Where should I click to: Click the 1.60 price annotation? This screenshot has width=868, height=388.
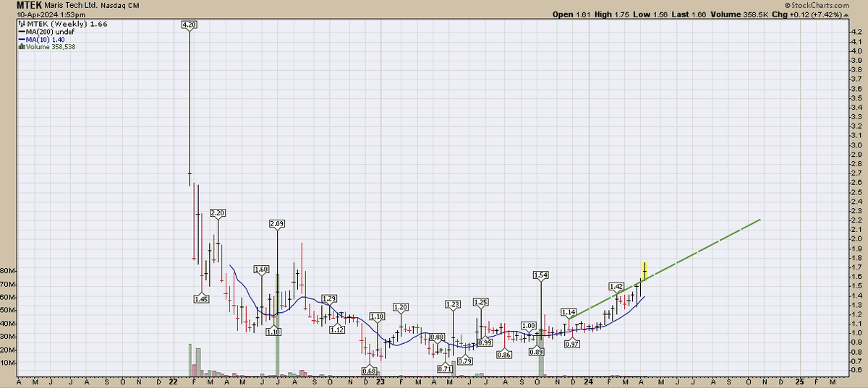[x=262, y=269]
